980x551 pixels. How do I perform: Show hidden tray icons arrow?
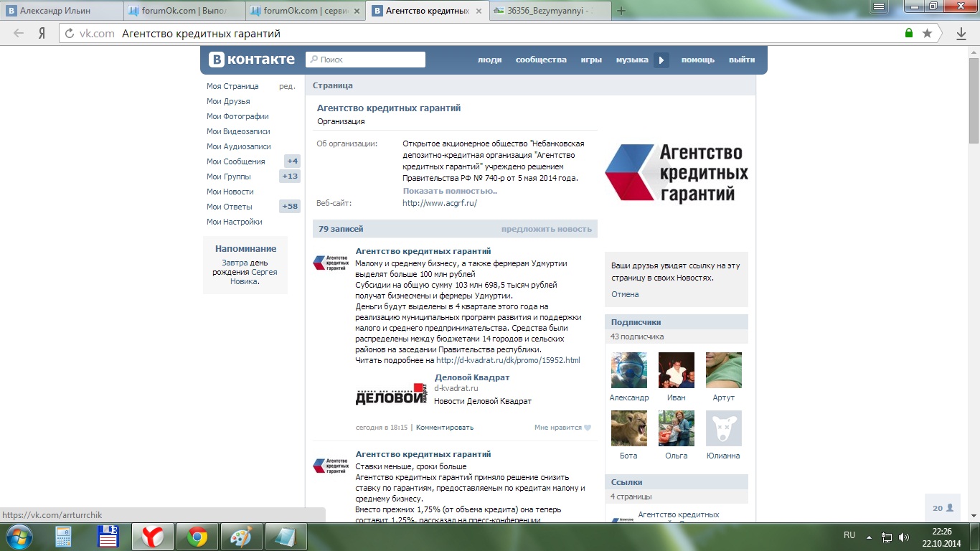pyautogui.click(x=869, y=537)
